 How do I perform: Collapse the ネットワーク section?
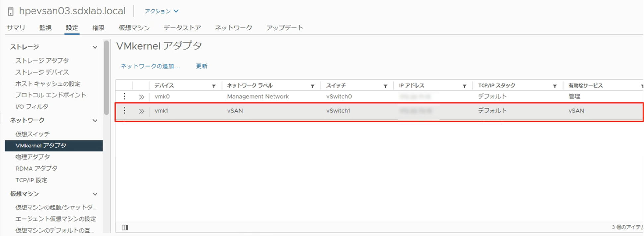pos(95,120)
